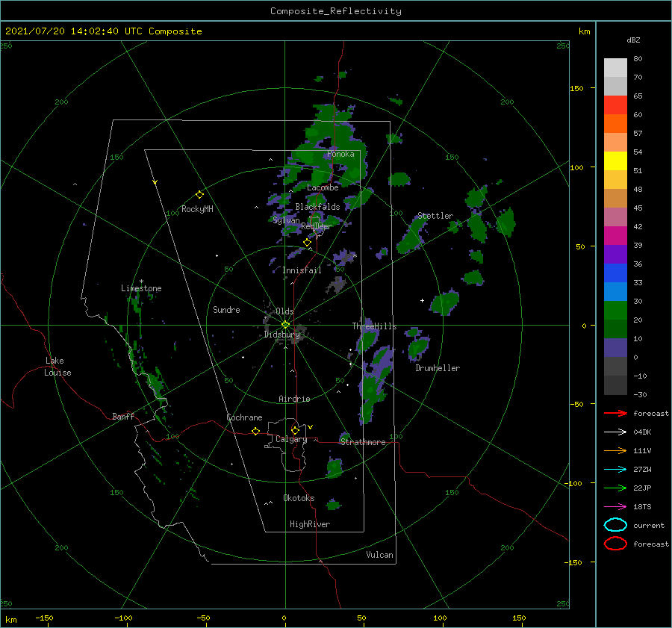
Task: Click the white 04DK arrow icon
Action: click(615, 432)
